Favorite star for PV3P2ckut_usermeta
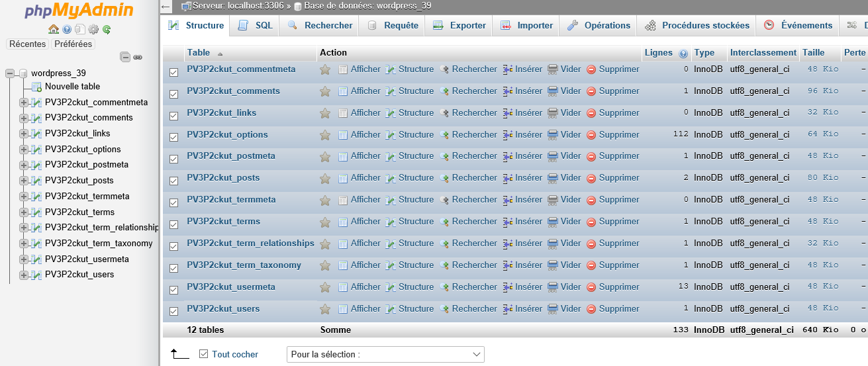The height and width of the screenshot is (366, 868). click(325, 287)
